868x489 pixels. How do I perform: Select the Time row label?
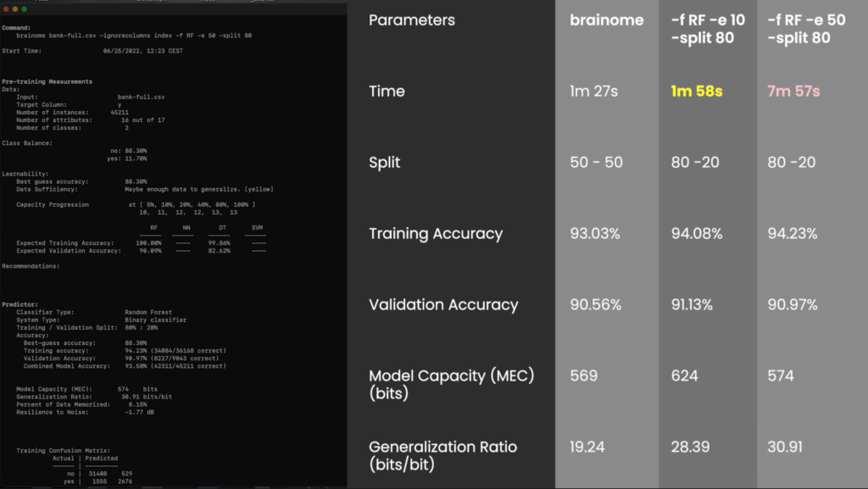tap(387, 92)
